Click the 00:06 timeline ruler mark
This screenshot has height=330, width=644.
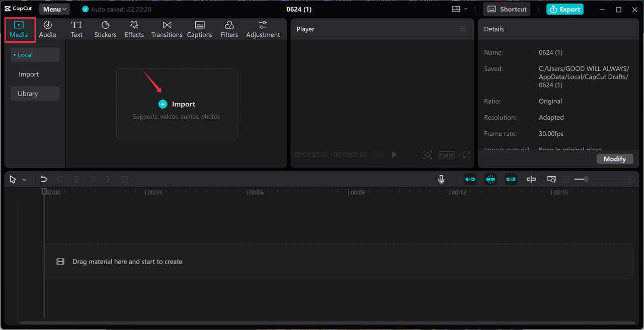pos(255,192)
